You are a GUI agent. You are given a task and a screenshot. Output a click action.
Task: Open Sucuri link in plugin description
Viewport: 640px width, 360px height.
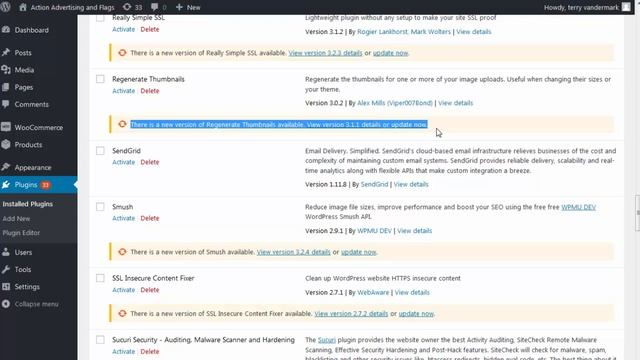[x=327, y=340]
